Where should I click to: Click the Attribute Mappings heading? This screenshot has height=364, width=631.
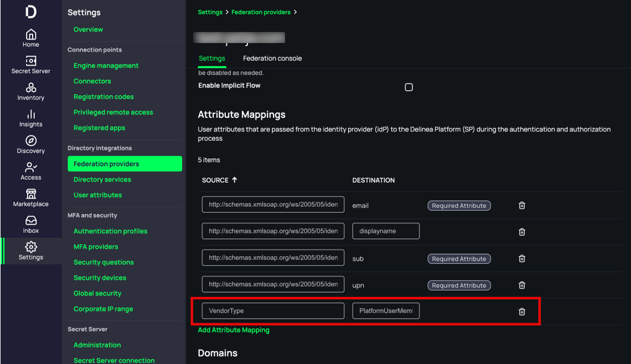pyautogui.click(x=241, y=115)
